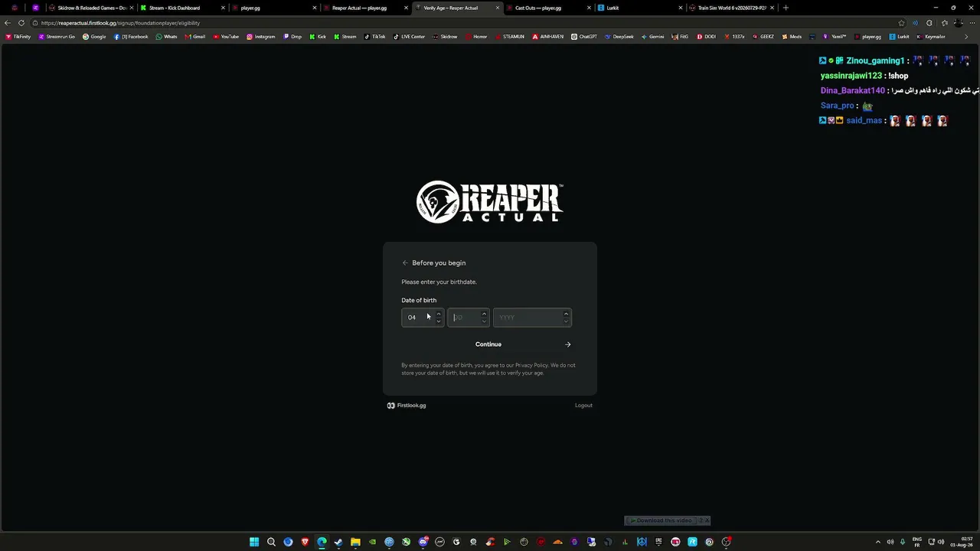The height and width of the screenshot is (551, 980).
Task: Click Dina_Barakat140 in the chat overlay
Action: pos(853,90)
